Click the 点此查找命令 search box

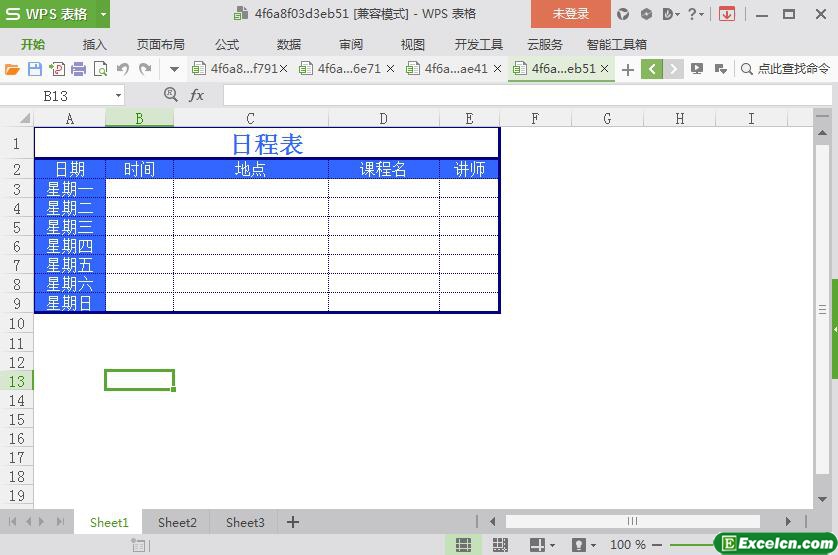(x=787, y=68)
